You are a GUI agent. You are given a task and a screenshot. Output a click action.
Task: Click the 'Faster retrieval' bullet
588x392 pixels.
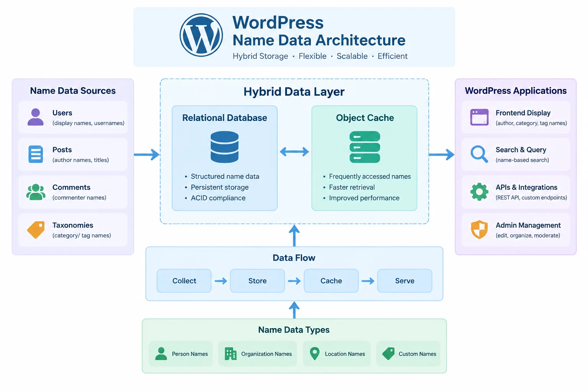[x=352, y=187]
